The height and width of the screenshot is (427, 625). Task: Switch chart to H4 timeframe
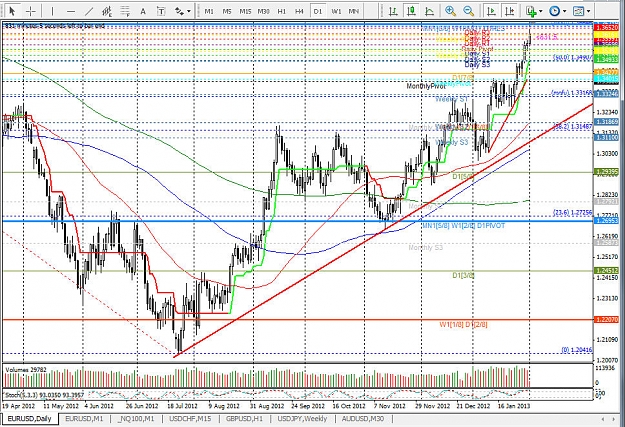[299, 11]
